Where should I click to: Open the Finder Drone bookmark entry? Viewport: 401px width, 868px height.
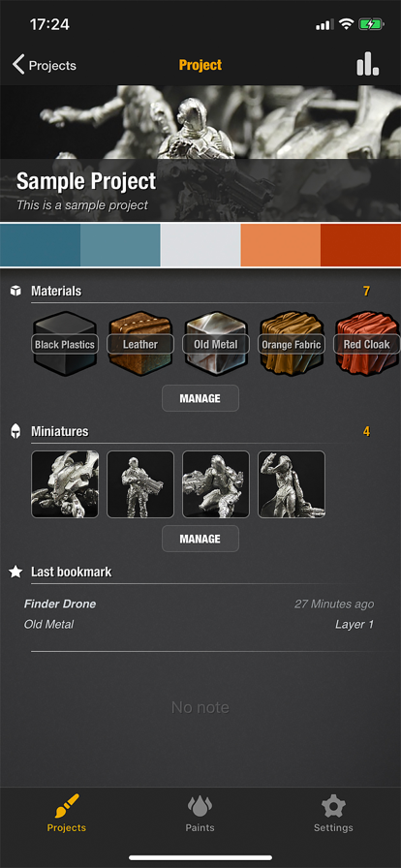coord(200,614)
